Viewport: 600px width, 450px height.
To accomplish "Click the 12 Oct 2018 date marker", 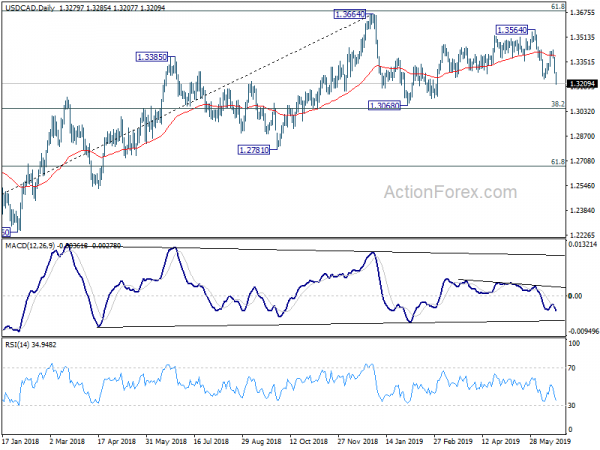I will pos(309,442).
